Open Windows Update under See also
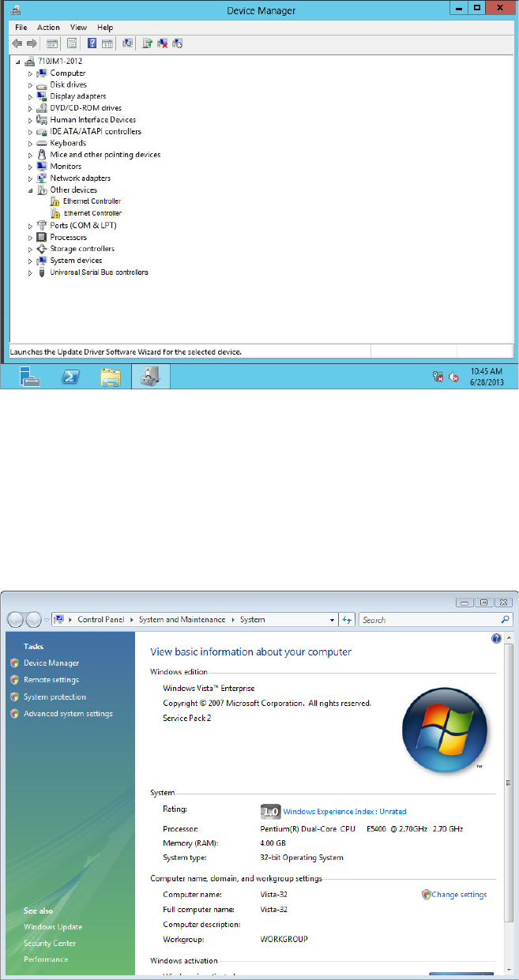 pos(53,927)
